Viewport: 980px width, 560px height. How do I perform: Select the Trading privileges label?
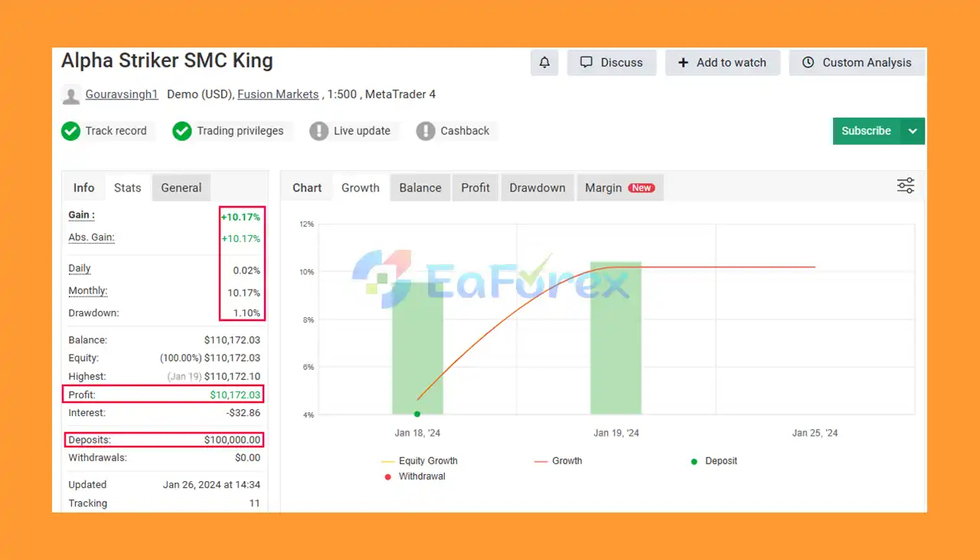(x=240, y=131)
